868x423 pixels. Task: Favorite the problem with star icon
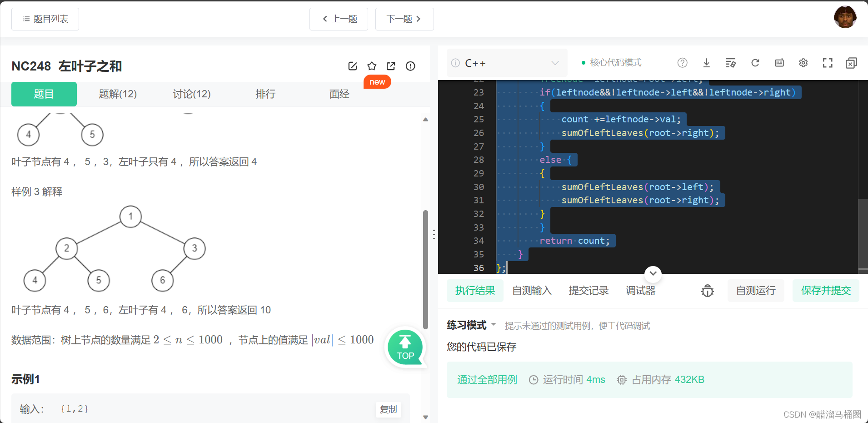[372, 66]
